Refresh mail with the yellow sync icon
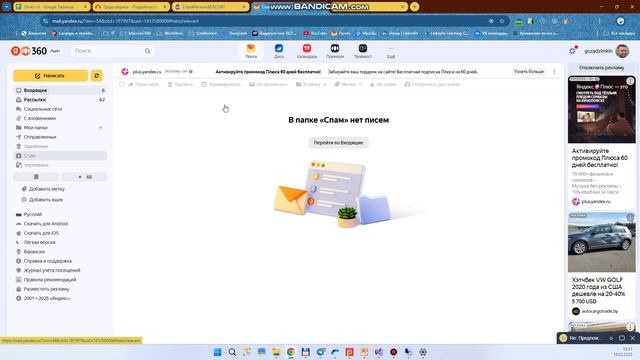The image size is (640, 360). point(97,76)
